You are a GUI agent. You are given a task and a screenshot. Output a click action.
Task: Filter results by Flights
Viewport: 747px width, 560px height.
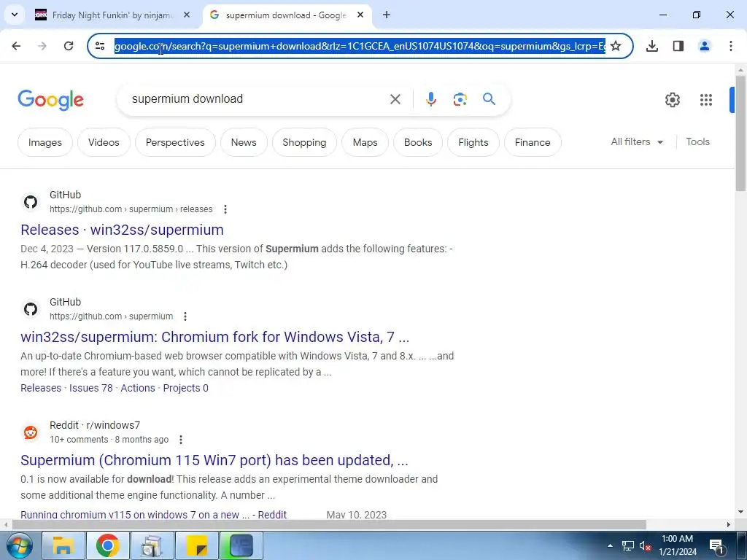pos(473,142)
